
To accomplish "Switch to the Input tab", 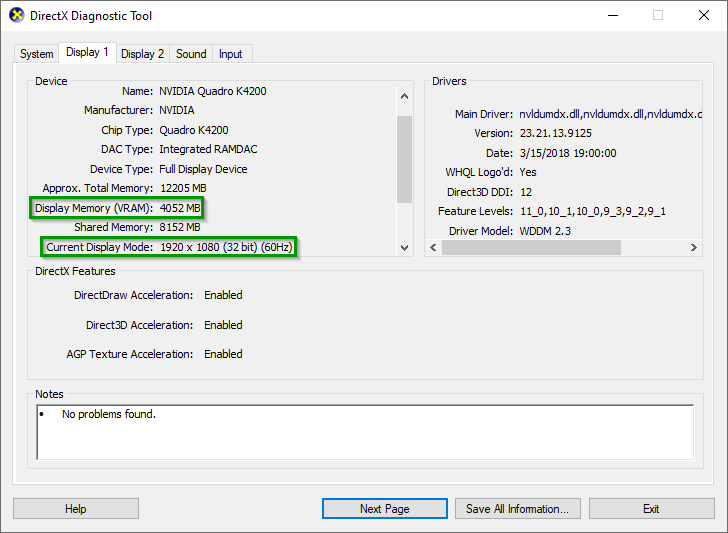I will click(230, 54).
